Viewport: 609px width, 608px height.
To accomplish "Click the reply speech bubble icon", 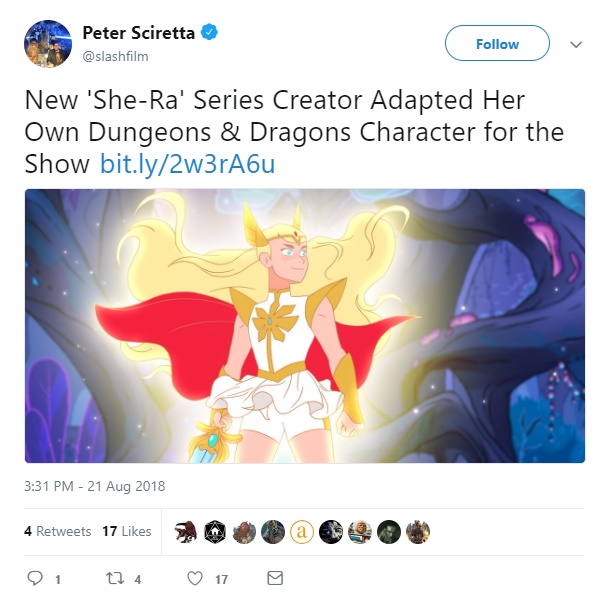I will pos(35,578).
